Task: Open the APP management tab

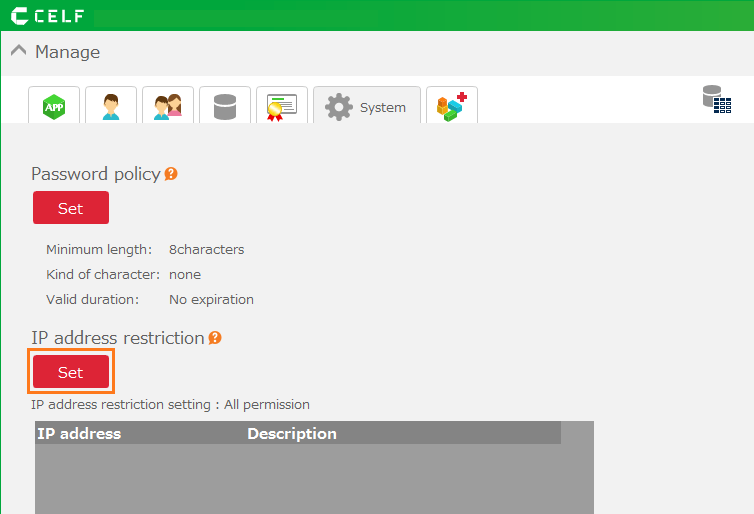Action: click(x=54, y=106)
